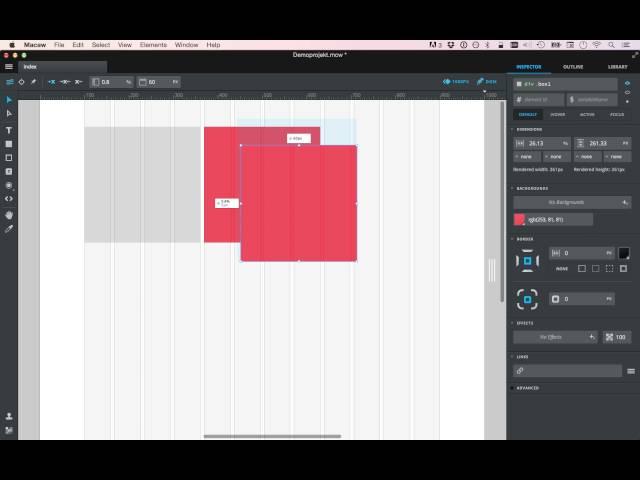Viewport: 640px width, 480px height.
Task: Switch to the Library tab
Action: pos(618,67)
